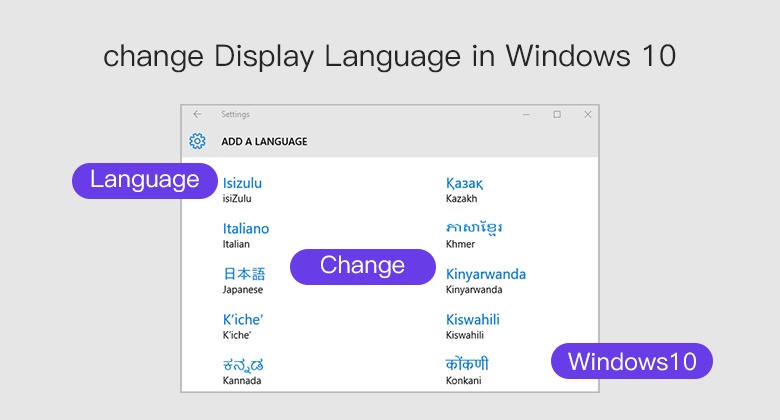
Task: Click the Kannada English subtitle
Action: [x=242, y=381]
